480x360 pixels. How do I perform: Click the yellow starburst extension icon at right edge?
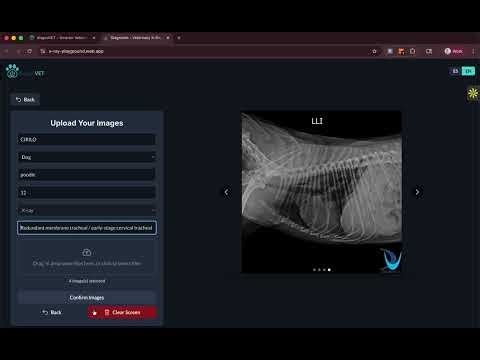point(473,94)
